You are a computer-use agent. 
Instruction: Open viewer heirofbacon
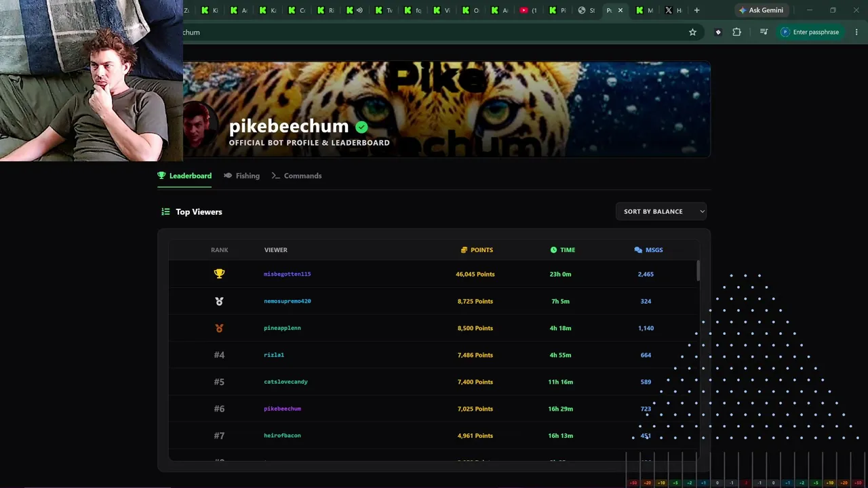tap(282, 436)
